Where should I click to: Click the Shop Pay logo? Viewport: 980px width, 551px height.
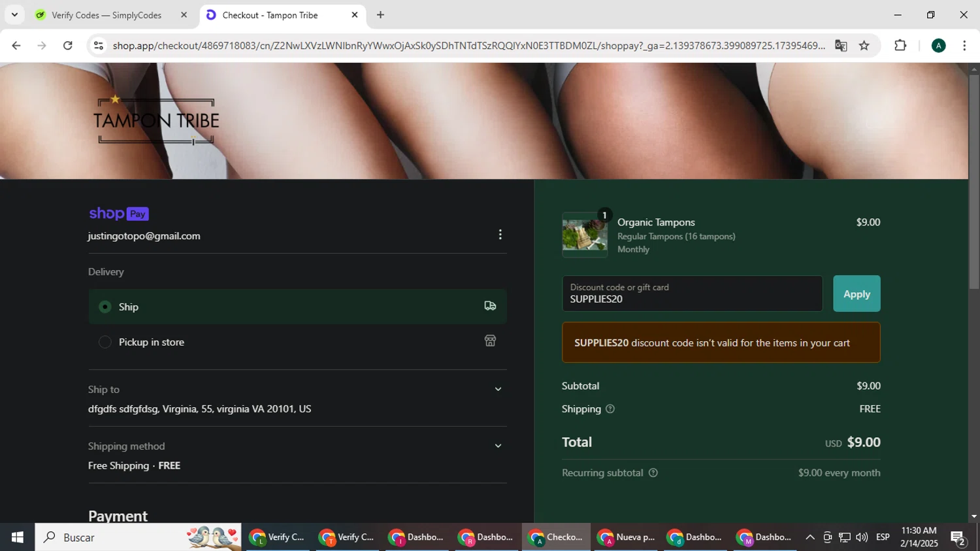[x=119, y=214]
